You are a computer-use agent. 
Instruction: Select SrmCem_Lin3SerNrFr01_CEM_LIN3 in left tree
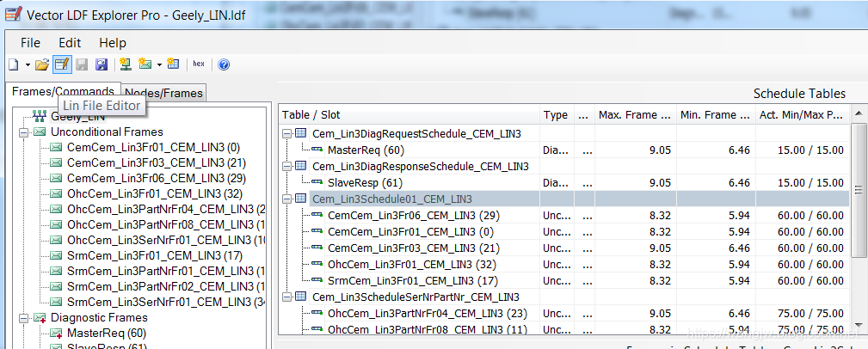[x=167, y=303]
